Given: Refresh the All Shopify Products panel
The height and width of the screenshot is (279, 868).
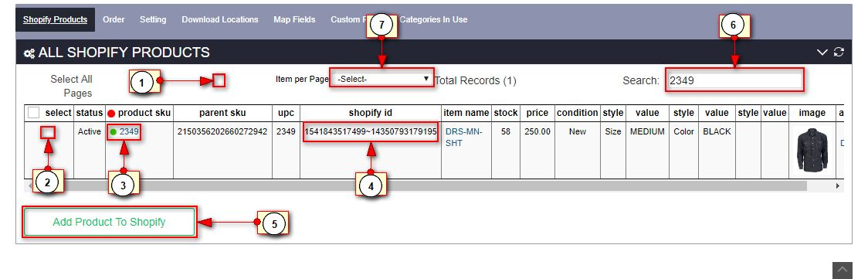Looking at the screenshot, I should point(839,52).
